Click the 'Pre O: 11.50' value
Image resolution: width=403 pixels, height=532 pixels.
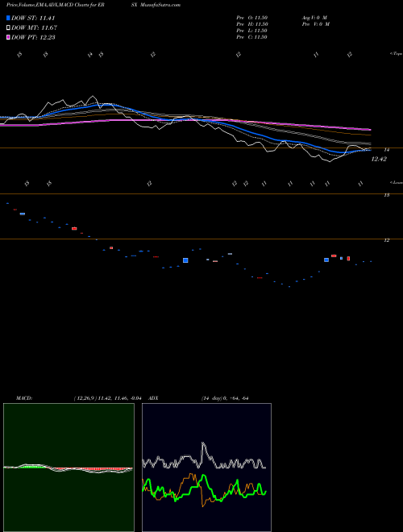tap(252, 18)
